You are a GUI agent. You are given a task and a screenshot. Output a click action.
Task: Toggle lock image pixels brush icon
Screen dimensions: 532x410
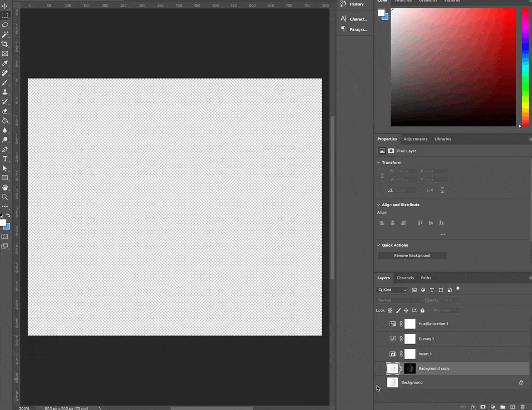point(398,310)
